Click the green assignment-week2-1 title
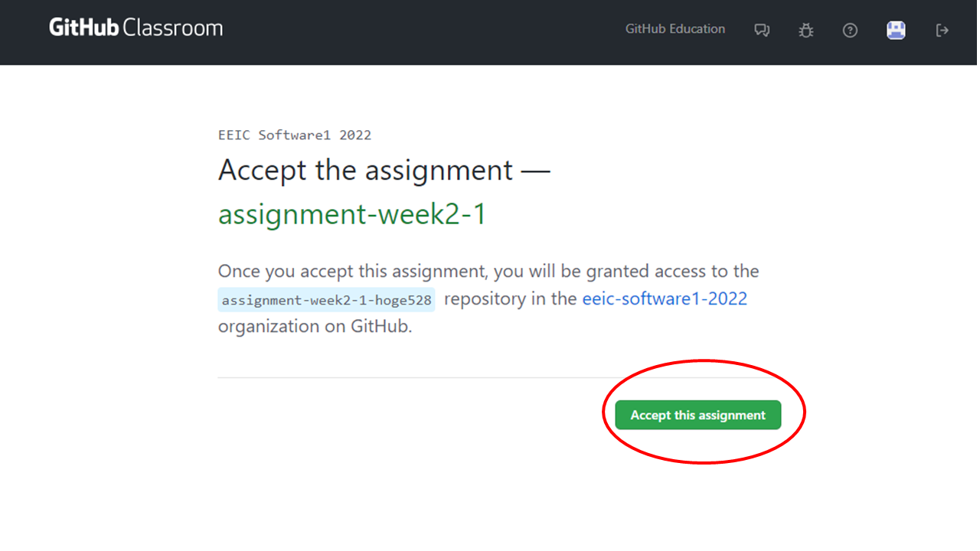980x551 pixels. (x=352, y=215)
